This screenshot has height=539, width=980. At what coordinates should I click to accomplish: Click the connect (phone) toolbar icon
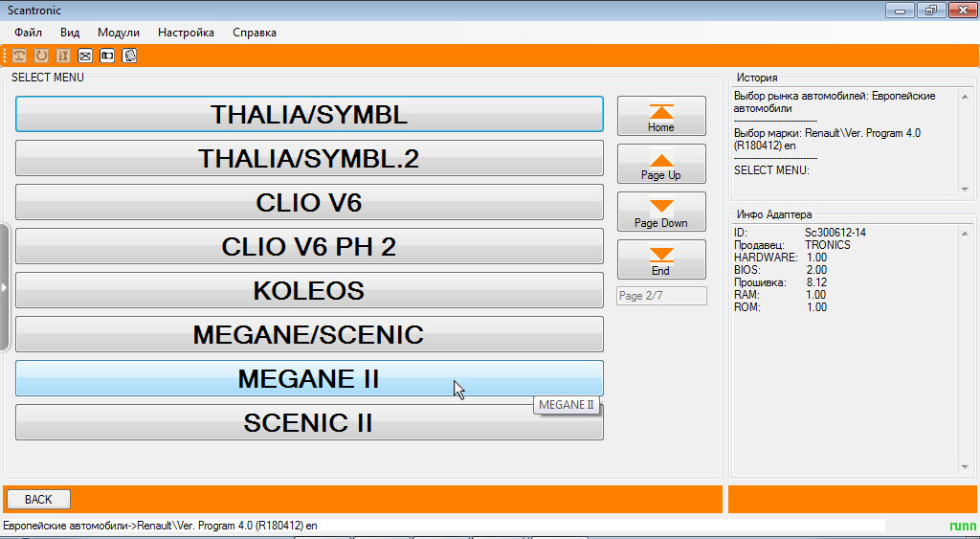click(19, 56)
